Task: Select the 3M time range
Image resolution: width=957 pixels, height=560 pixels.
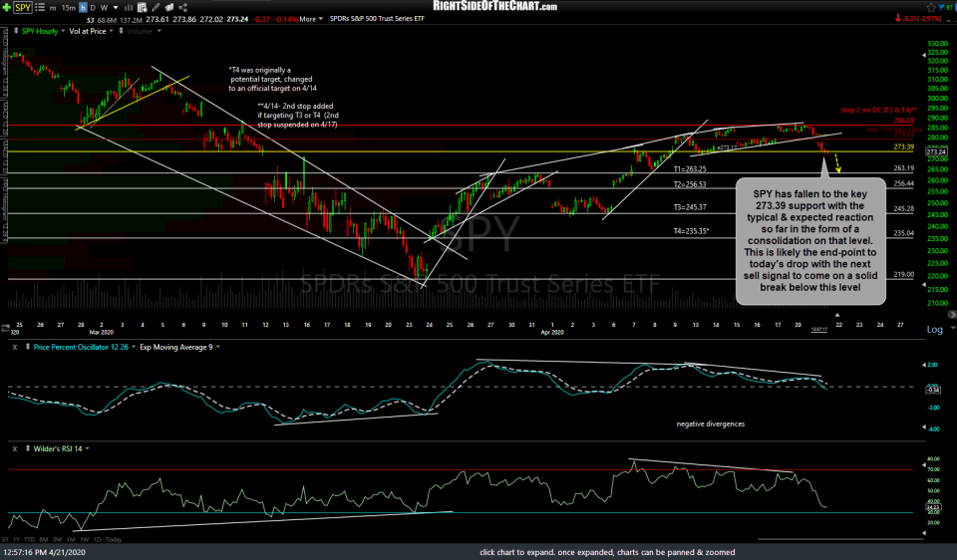Action: [57, 539]
